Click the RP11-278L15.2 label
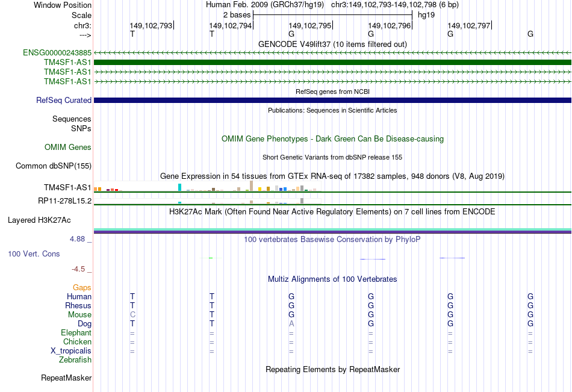 [65, 201]
